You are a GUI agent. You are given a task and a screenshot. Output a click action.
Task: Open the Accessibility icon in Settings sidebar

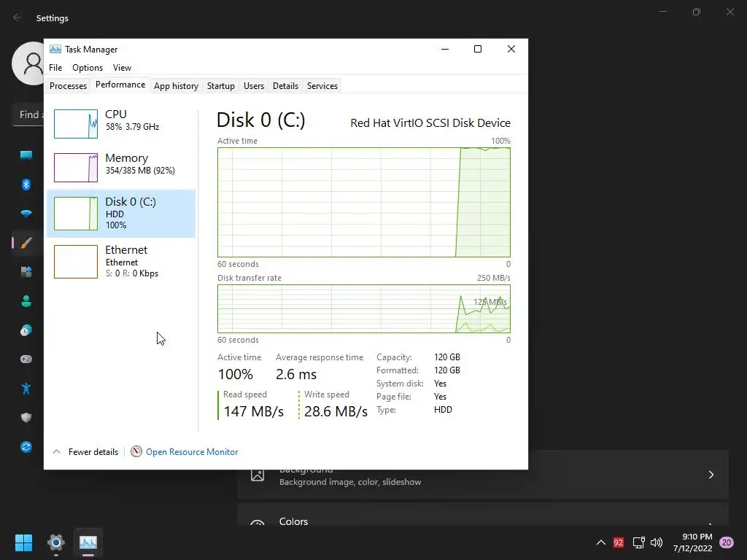click(x=26, y=389)
